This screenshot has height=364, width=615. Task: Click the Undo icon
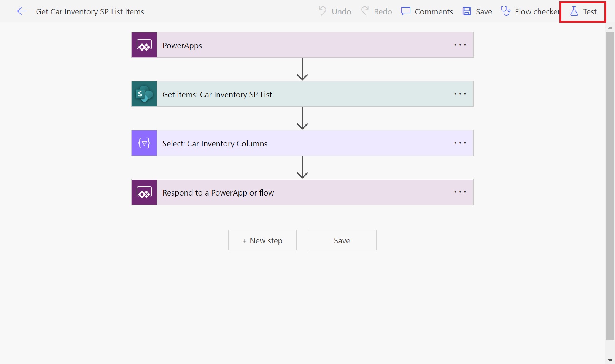[x=323, y=11]
